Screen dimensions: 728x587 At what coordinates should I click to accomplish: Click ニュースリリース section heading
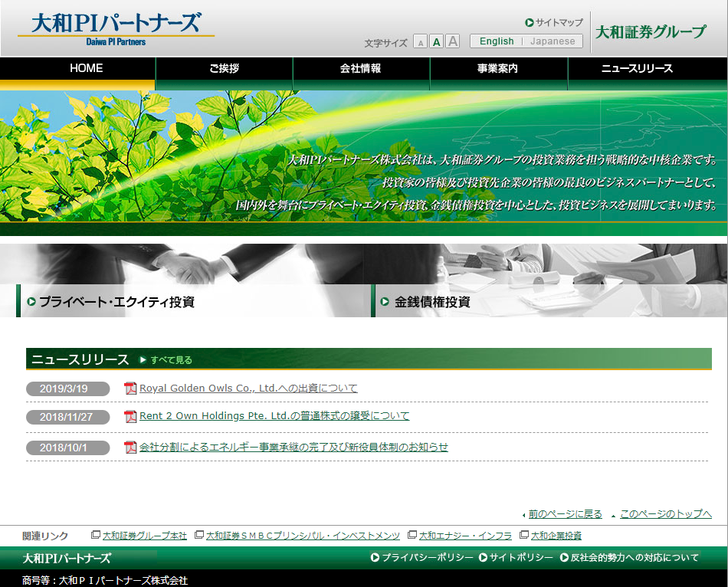80,359
